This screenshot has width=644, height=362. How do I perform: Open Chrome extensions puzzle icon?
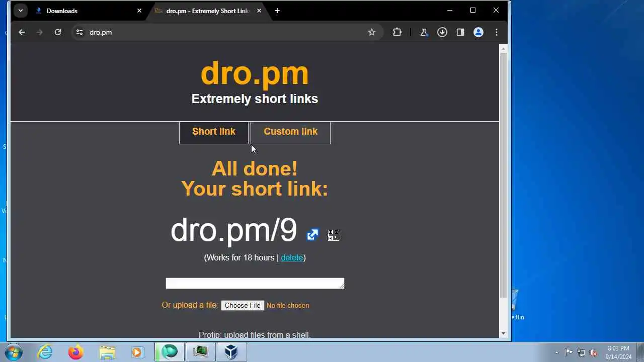[397, 32]
